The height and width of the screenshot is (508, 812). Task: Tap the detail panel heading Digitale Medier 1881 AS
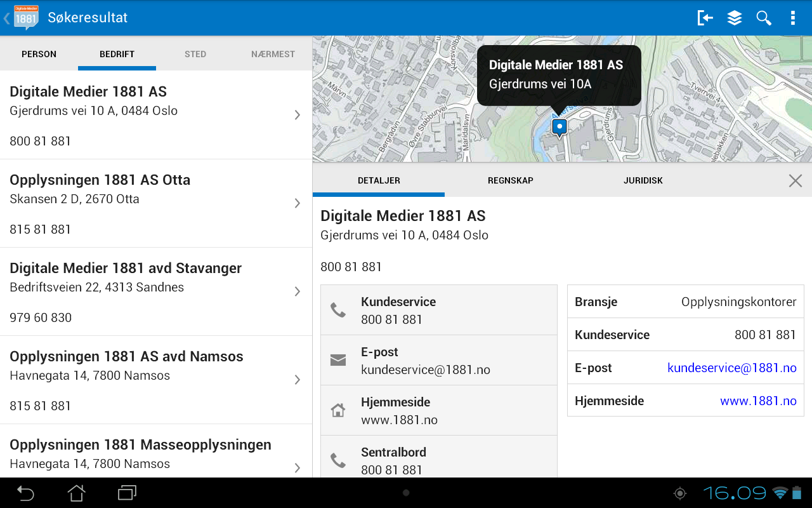coord(403,216)
